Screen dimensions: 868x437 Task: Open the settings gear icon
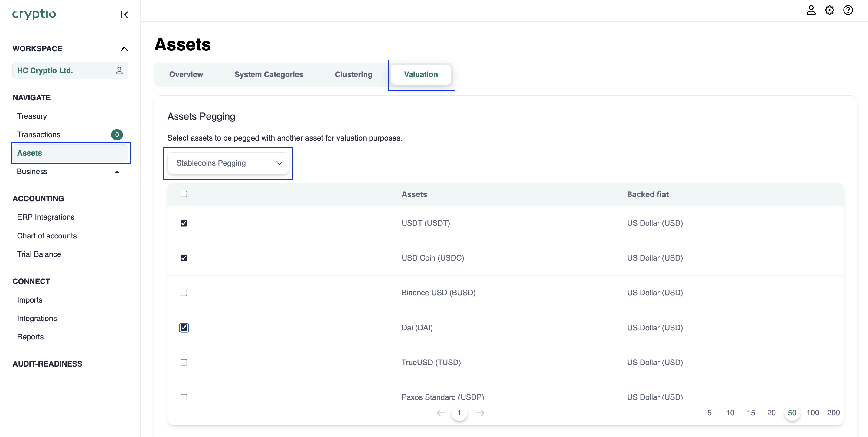[x=829, y=10]
